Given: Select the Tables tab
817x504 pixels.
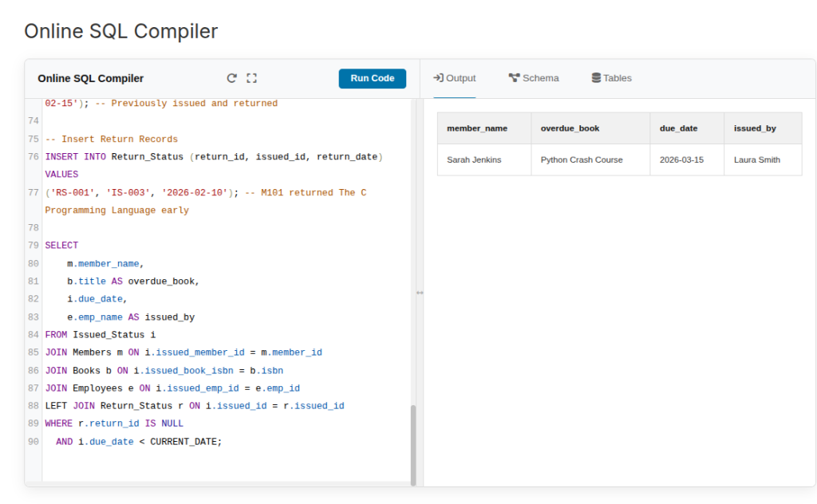Looking at the screenshot, I should point(611,78).
